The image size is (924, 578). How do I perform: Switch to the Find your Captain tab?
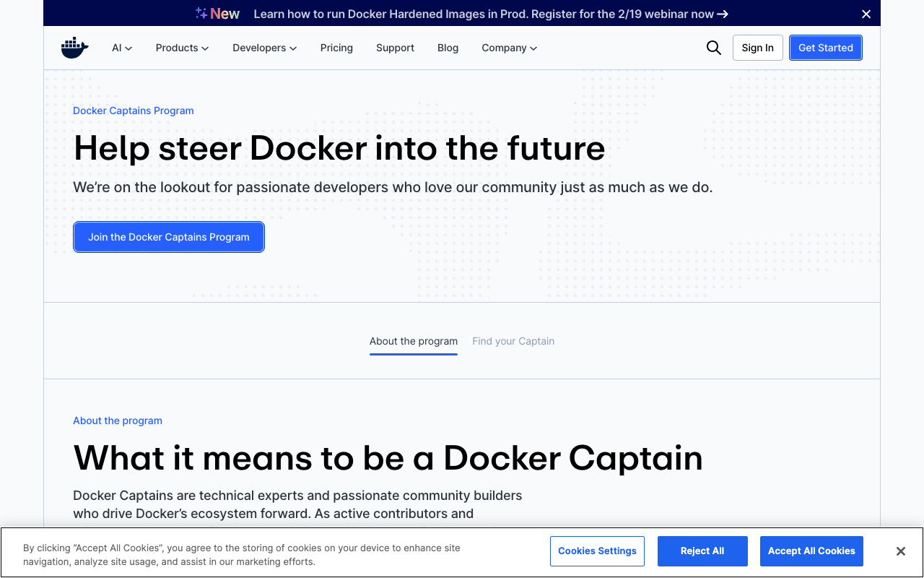tap(513, 340)
